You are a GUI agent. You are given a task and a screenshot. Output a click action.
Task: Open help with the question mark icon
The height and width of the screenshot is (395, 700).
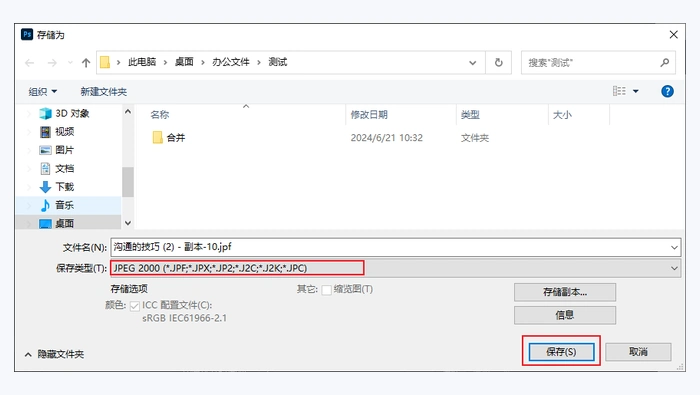667,91
